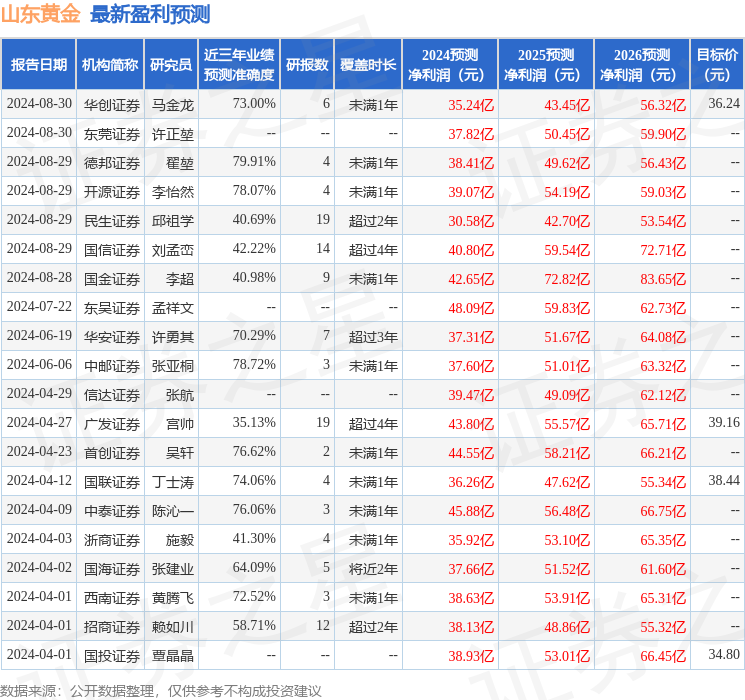745x700 pixels.
Task: Click analyst name 许正堃
Action: click(173, 134)
